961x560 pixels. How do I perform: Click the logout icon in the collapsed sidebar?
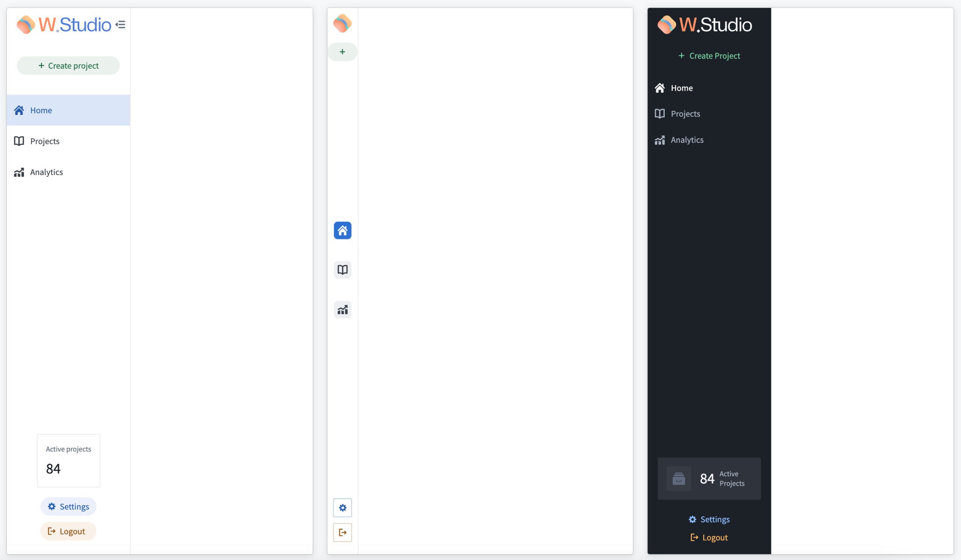[x=343, y=532]
